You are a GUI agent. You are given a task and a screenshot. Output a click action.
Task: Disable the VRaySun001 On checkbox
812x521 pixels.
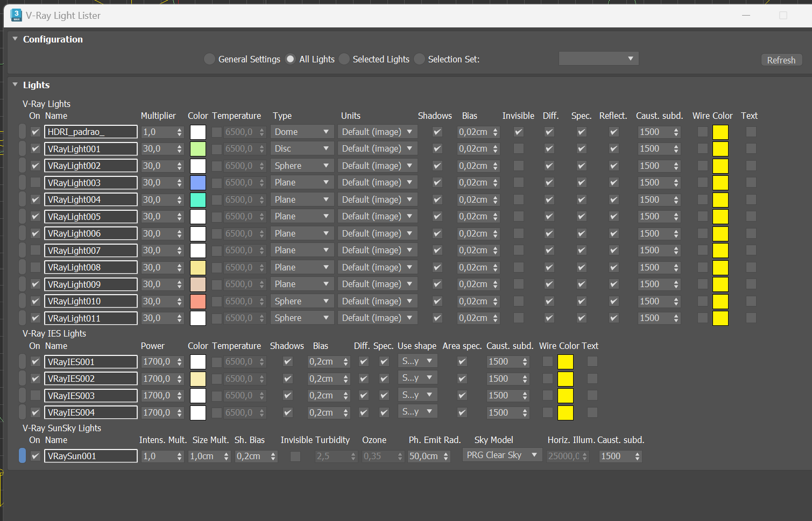coord(36,456)
